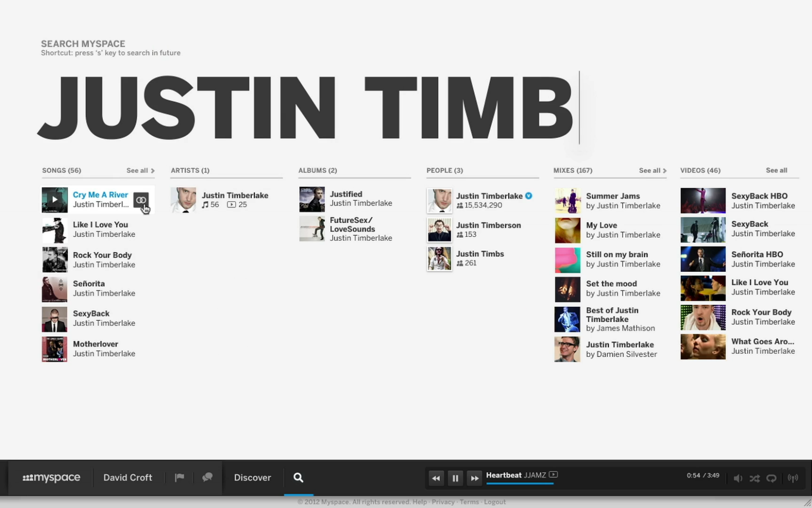
Task: Open the messages chat bubble icon
Action: click(207, 478)
